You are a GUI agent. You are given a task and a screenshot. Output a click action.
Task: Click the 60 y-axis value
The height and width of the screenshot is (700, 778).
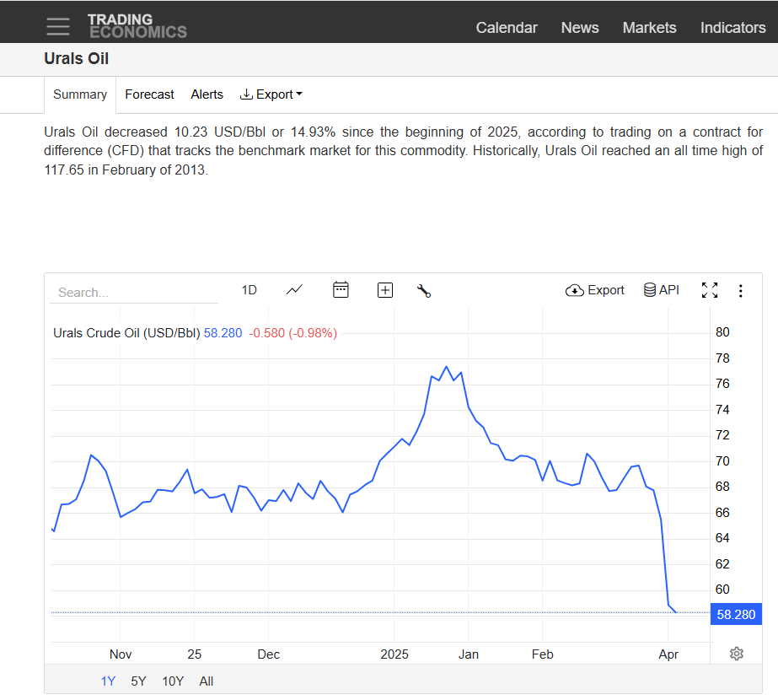pyautogui.click(x=722, y=590)
